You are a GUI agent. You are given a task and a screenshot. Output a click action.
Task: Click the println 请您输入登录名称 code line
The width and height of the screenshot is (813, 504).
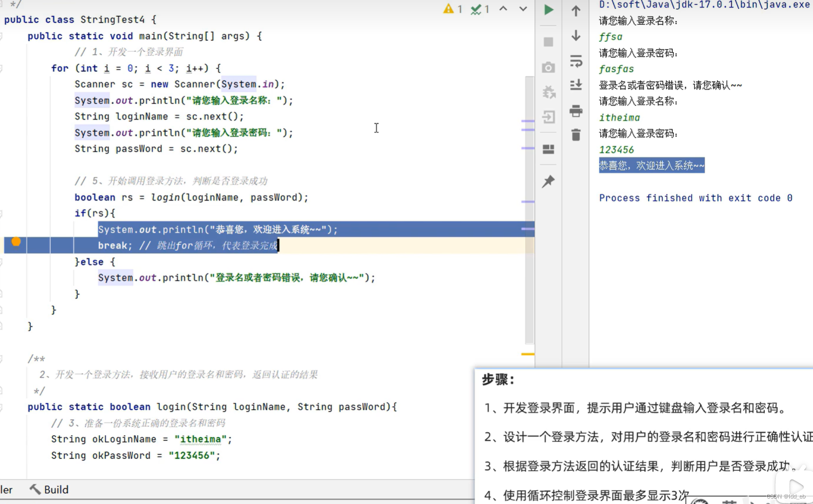pyautogui.click(x=184, y=100)
